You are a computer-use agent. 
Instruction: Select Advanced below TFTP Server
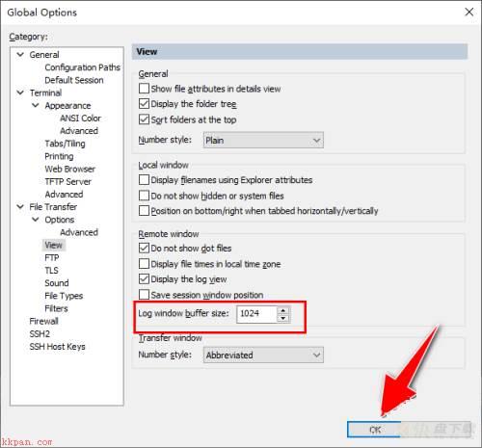(64, 195)
